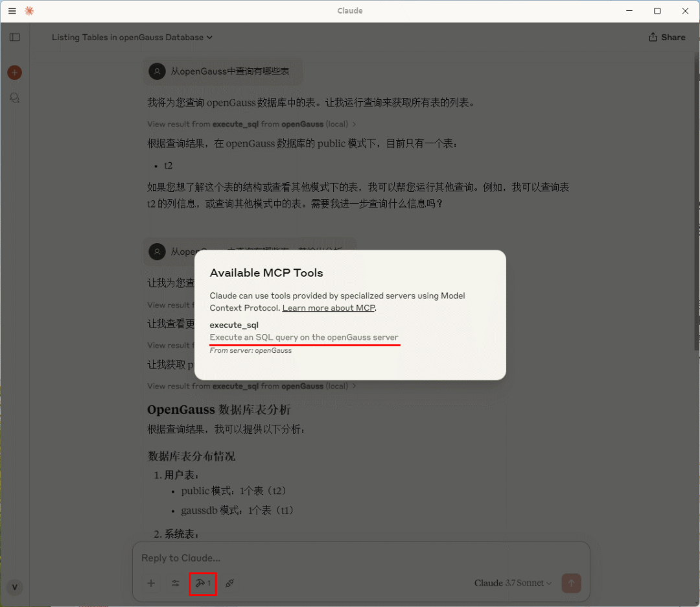The width and height of the screenshot is (700, 607).
Task: Open the Claude 3.7 Sonnet model dropdown
Action: point(513,583)
